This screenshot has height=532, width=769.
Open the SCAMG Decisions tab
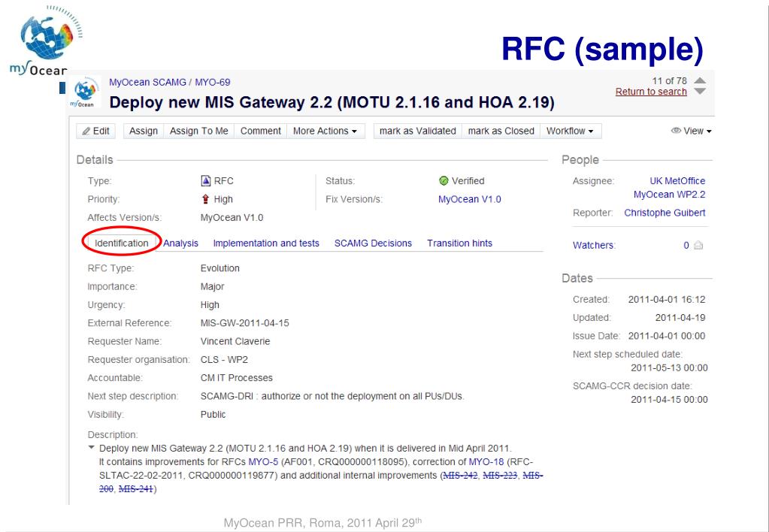pyautogui.click(x=373, y=243)
